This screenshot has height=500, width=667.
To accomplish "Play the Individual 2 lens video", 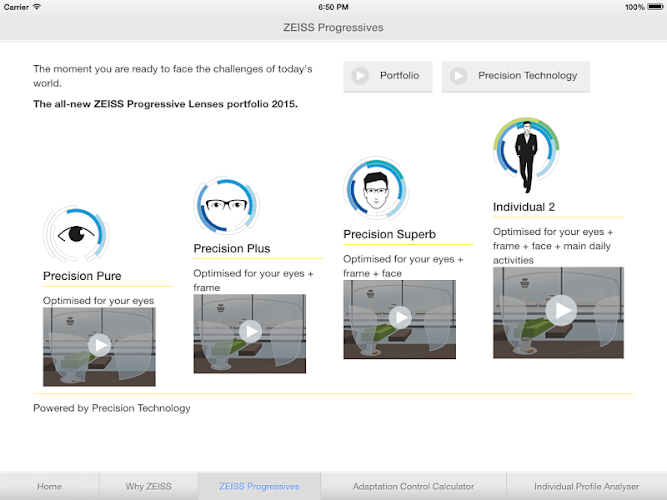I will pos(559,312).
